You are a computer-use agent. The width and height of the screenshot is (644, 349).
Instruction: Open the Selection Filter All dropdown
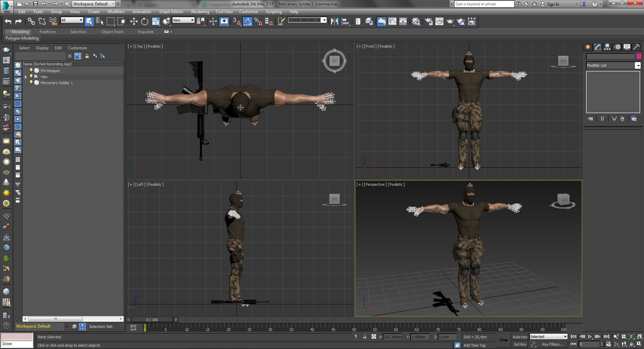(x=72, y=20)
